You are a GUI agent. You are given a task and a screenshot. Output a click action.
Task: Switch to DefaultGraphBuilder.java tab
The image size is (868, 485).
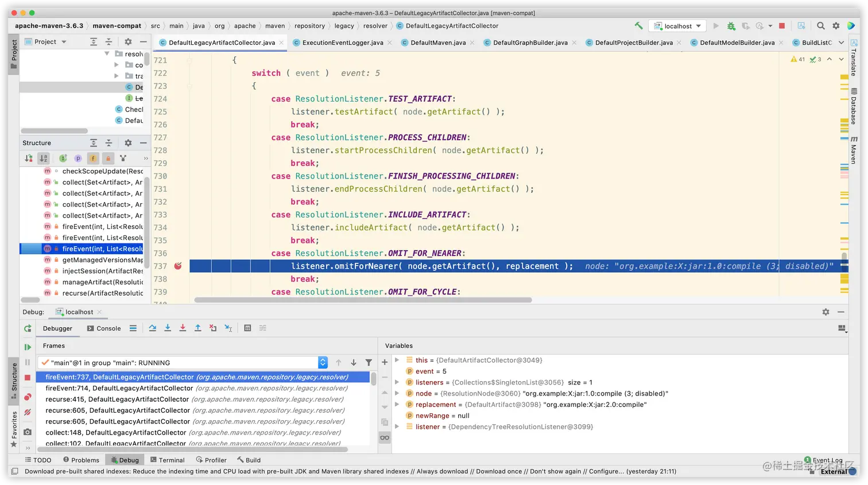[530, 42]
